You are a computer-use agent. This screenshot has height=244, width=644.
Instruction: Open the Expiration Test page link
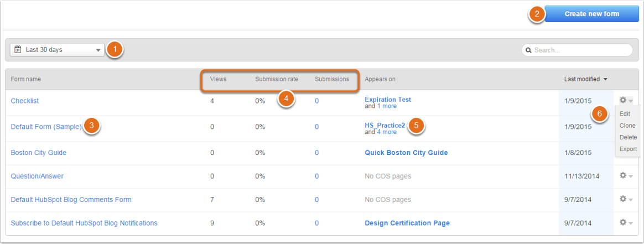coord(388,100)
